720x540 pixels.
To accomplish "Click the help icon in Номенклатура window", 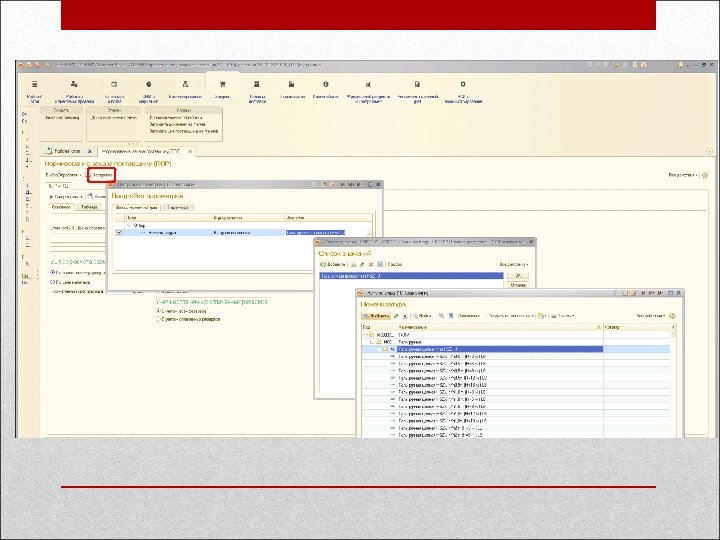I will click(x=672, y=316).
